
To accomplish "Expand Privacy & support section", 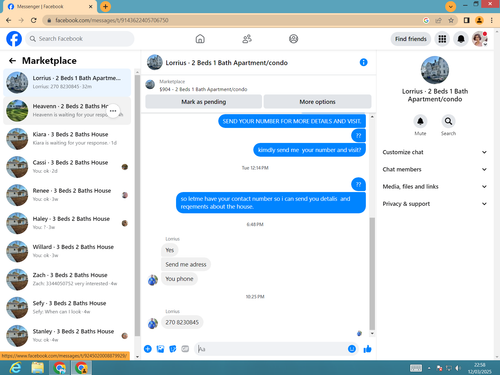I will [434, 204].
